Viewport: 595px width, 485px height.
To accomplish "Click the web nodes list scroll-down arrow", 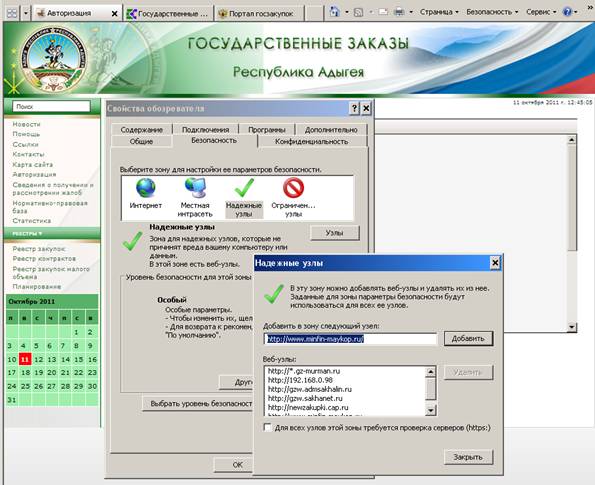I will pos(430,410).
